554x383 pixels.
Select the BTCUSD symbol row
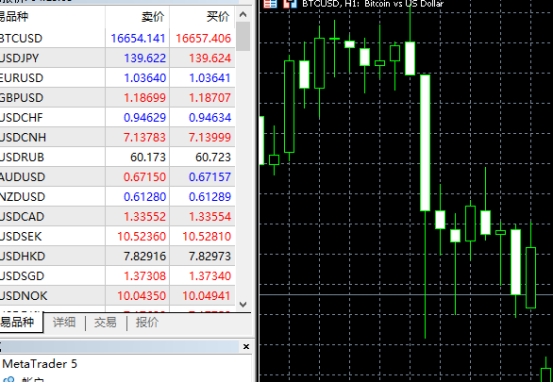click(117, 38)
